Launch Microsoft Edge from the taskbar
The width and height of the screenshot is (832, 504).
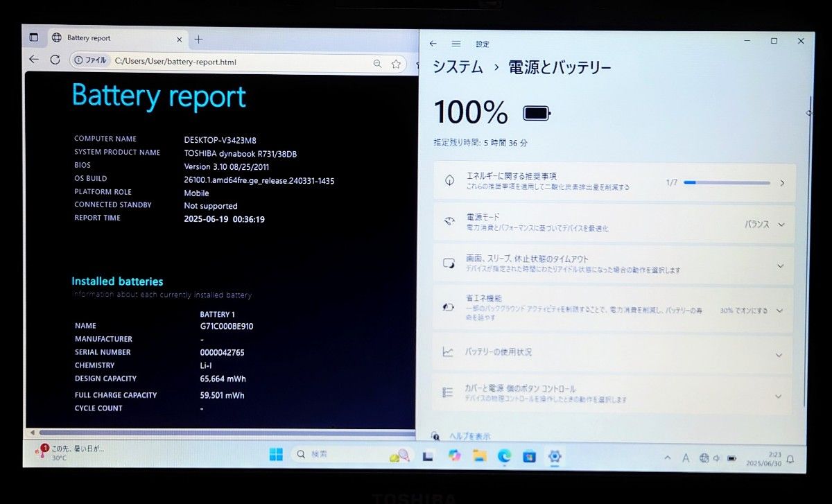pos(504,457)
